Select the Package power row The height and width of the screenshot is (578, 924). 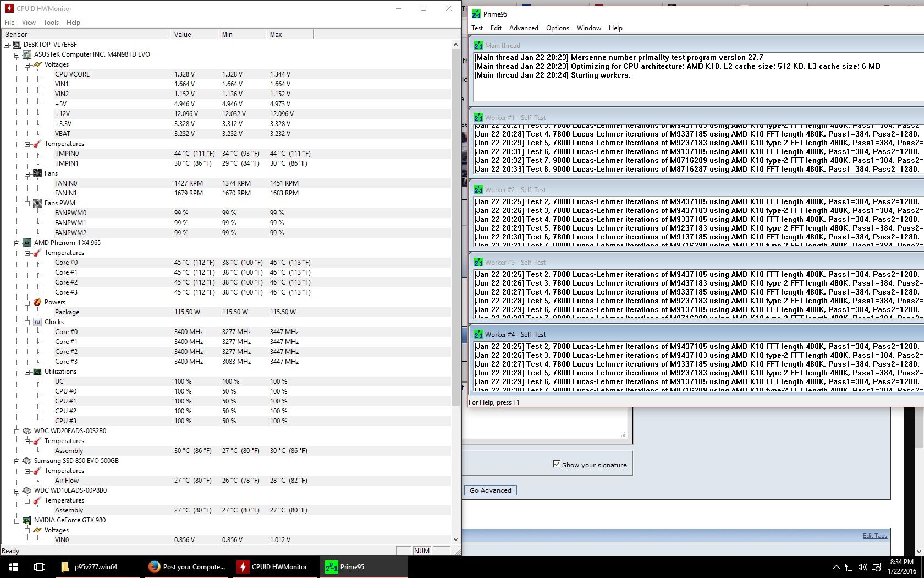[x=226, y=312]
